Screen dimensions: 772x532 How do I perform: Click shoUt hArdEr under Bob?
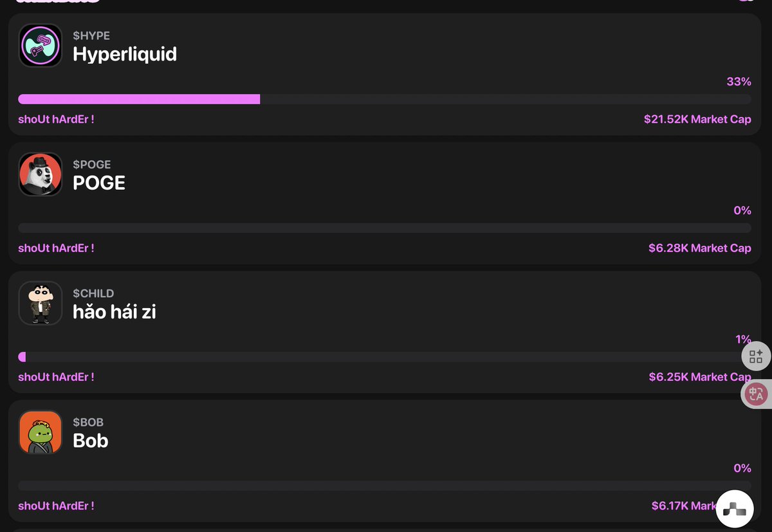click(56, 506)
